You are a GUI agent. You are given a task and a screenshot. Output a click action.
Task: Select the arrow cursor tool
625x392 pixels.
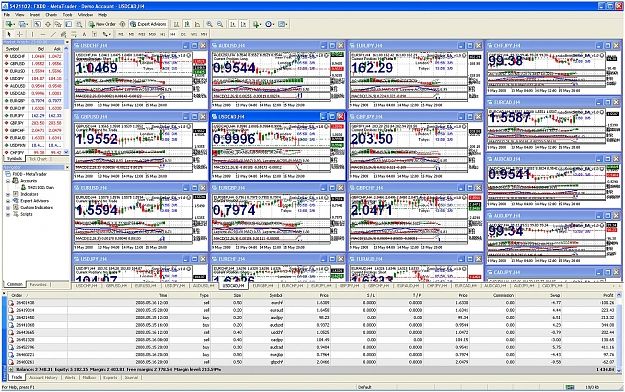tap(9, 34)
